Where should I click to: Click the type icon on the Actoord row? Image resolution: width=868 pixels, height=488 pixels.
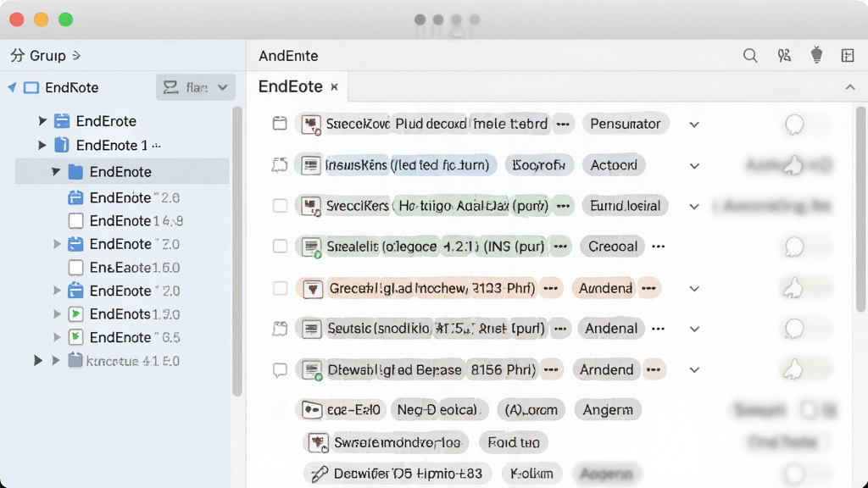310,165
